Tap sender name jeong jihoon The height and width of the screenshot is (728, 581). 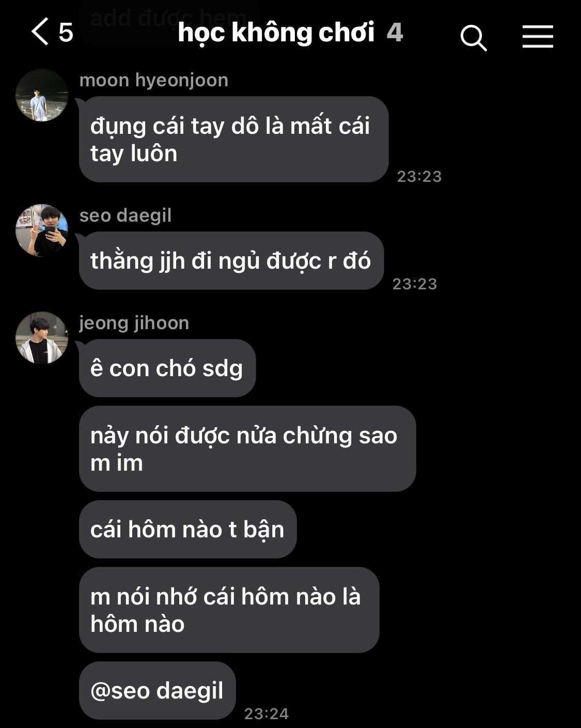coord(134,323)
